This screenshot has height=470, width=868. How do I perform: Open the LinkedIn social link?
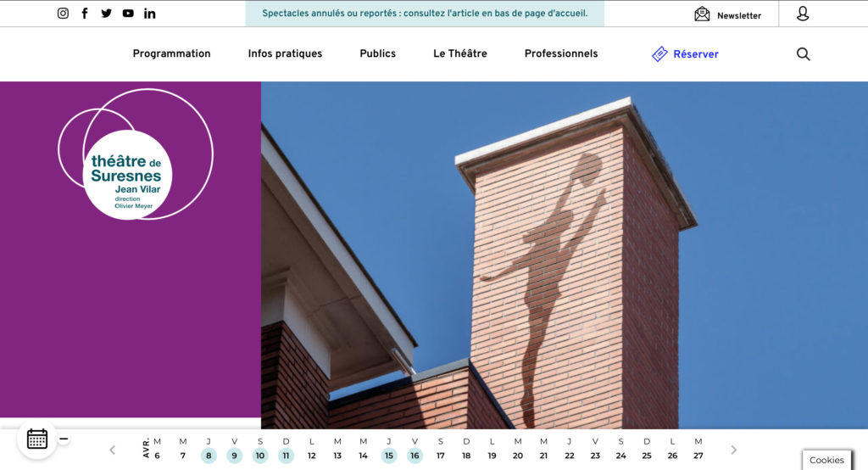pos(149,14)
